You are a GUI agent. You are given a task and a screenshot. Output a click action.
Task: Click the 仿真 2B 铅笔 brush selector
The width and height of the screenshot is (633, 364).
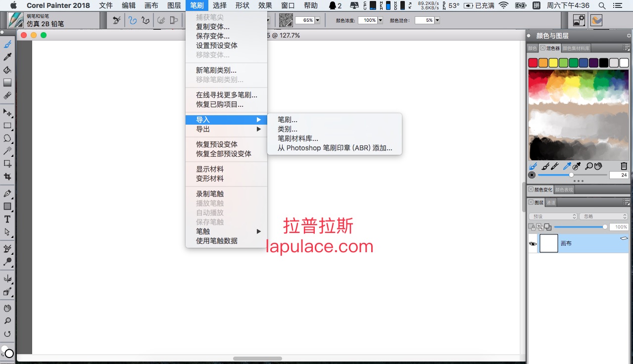click(x=46, y=24)
